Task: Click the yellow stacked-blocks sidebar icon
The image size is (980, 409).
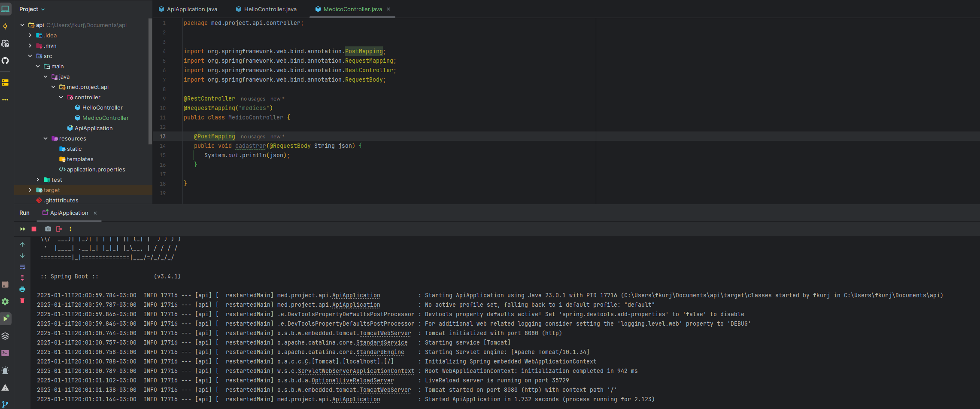Action: coord(5,82)
